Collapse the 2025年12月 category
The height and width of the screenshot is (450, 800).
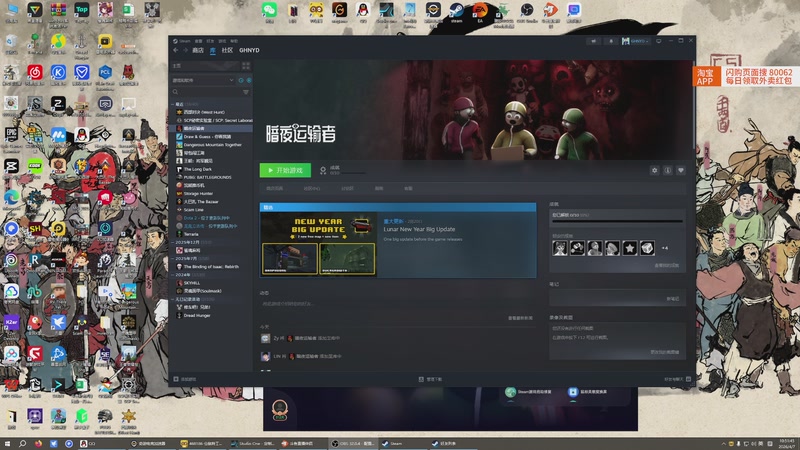173,242
